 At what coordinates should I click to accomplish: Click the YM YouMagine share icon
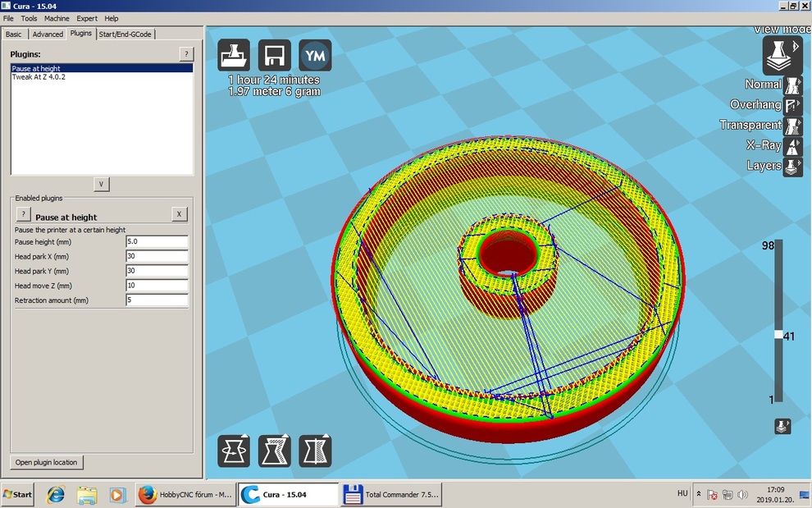(x=315, y=56)
